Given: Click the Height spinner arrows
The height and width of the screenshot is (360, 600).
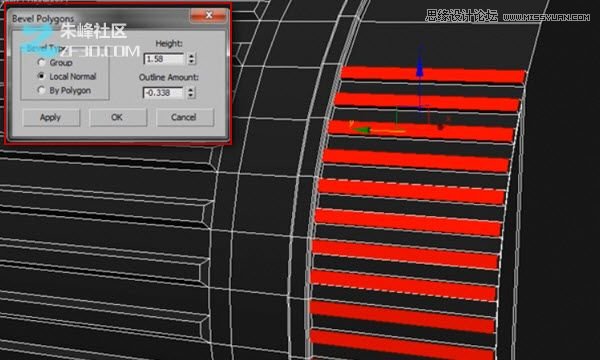Looking at the screenshot, I should (x=191, y=59).
